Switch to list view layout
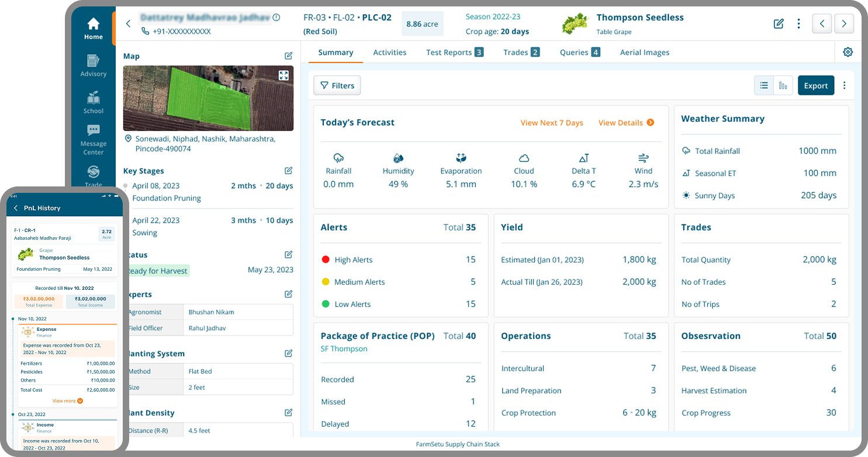The image size is (868, 457). (x=763, y=85)
